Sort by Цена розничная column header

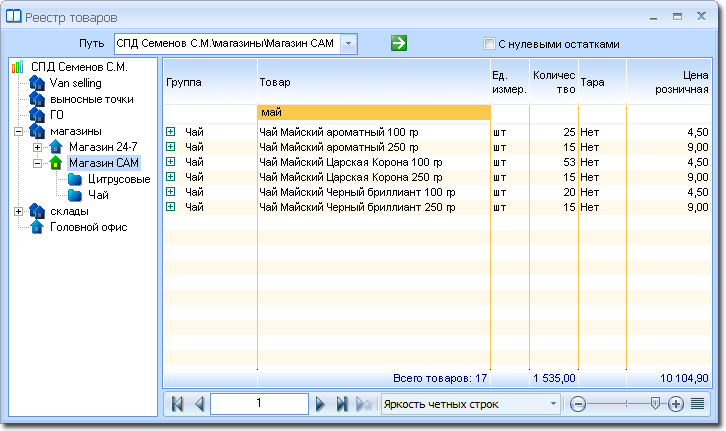669,82
